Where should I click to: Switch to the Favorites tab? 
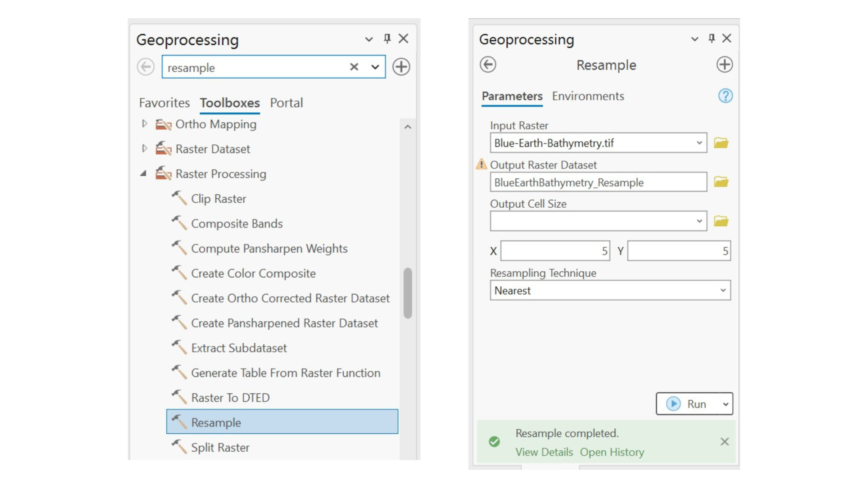[164, 103]
